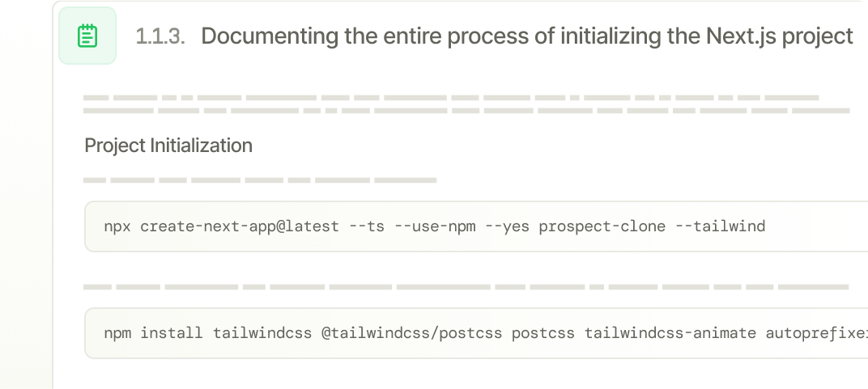Viewport: 868px width, 389px height.
Task: Click placeholder line under Project Initialization heading
Action: click(260, 180)
